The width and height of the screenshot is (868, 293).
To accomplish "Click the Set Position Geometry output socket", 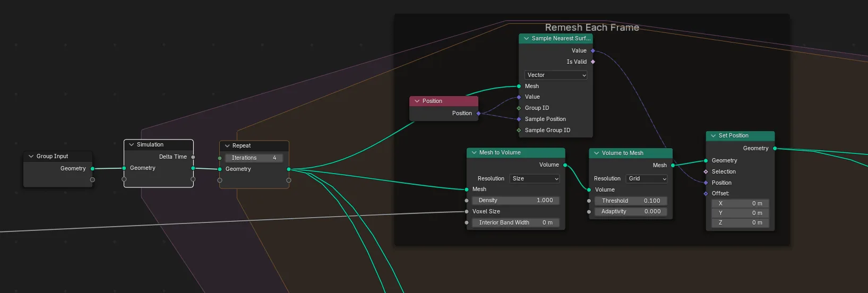I will coord(775,148).
